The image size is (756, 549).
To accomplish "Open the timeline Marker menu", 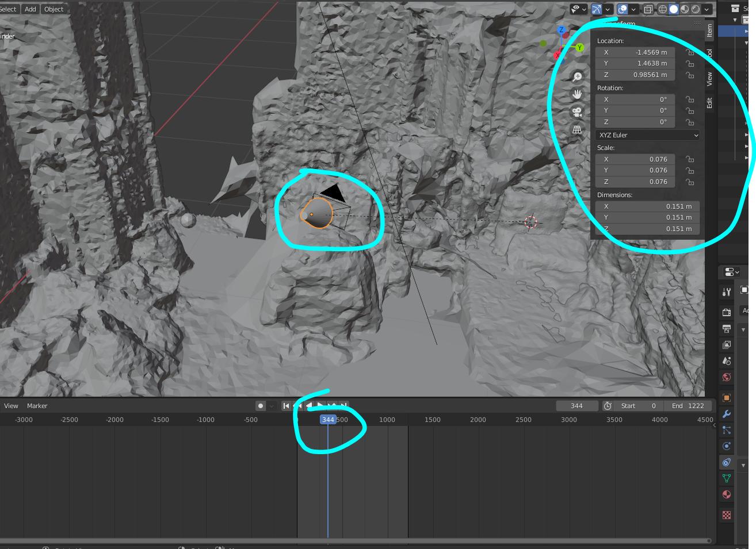I will tap(37, 406).
